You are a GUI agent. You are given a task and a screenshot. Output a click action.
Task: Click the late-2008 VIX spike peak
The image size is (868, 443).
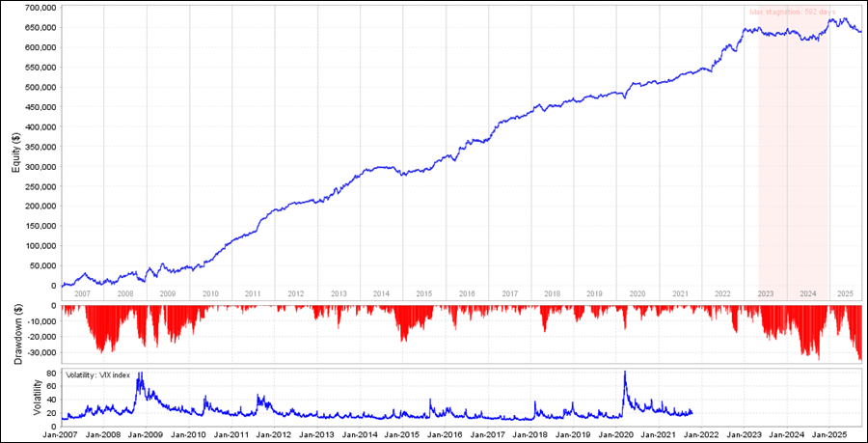click(x=141, y=374)
